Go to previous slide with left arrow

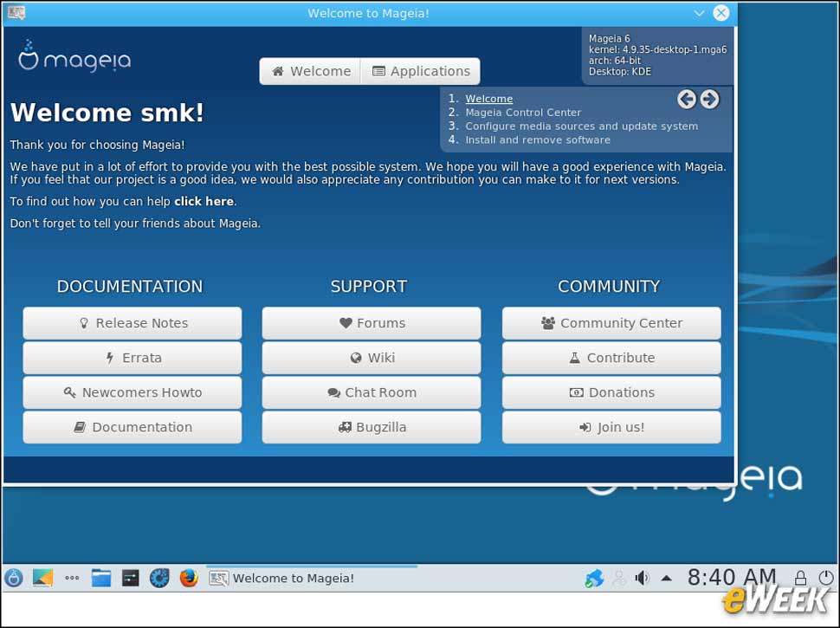tap(686, 99)
